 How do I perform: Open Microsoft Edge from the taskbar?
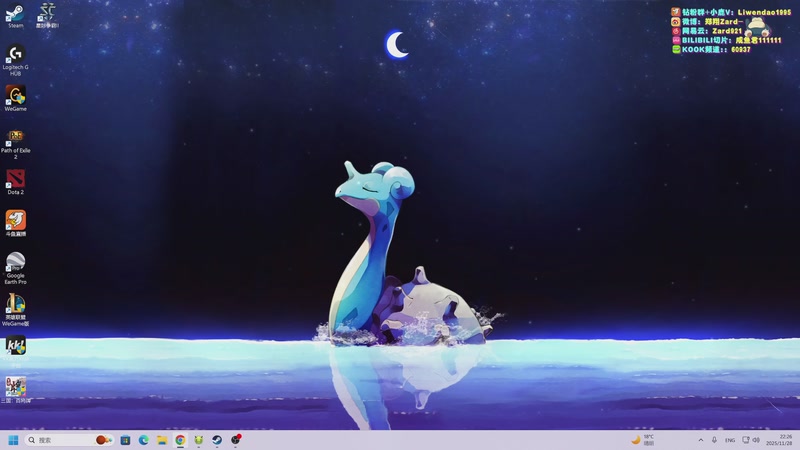click(143, 440)
